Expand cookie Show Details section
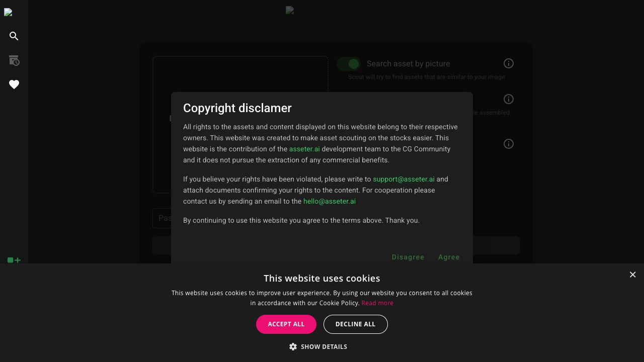 (x=318, y=347)
